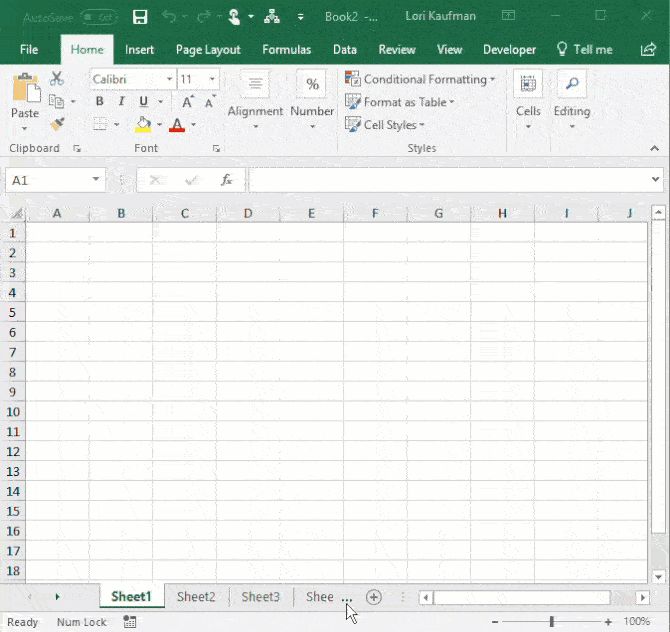This screenshot has height=632, width=670.
Task: Click the Cut scissors icon
Action: click(57, 79)
